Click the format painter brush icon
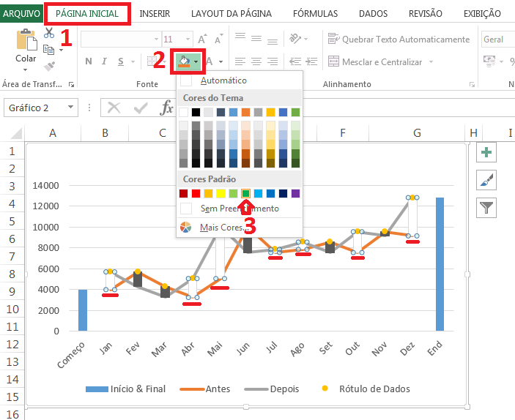Image resolution: width=515 pixels, height=420 pixels. click(x=49, y=67)
